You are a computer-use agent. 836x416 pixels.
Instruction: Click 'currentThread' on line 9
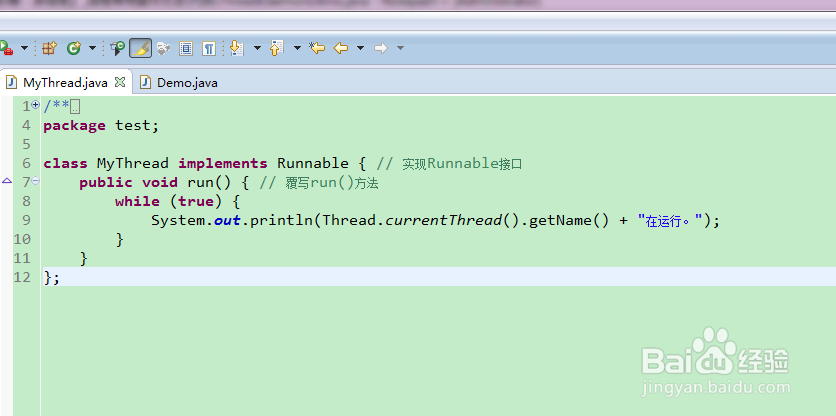pos(444,221)
